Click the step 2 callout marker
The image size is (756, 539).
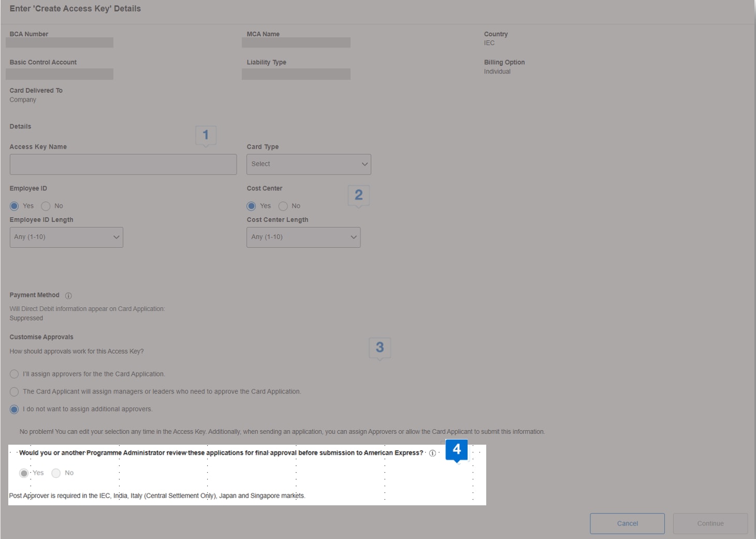[358, 195]
